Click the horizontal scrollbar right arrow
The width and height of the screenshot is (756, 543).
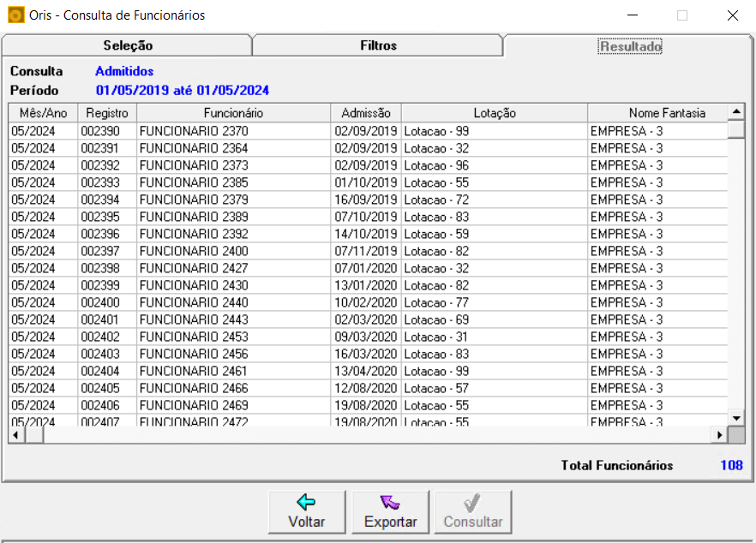[x=719, y=435]
